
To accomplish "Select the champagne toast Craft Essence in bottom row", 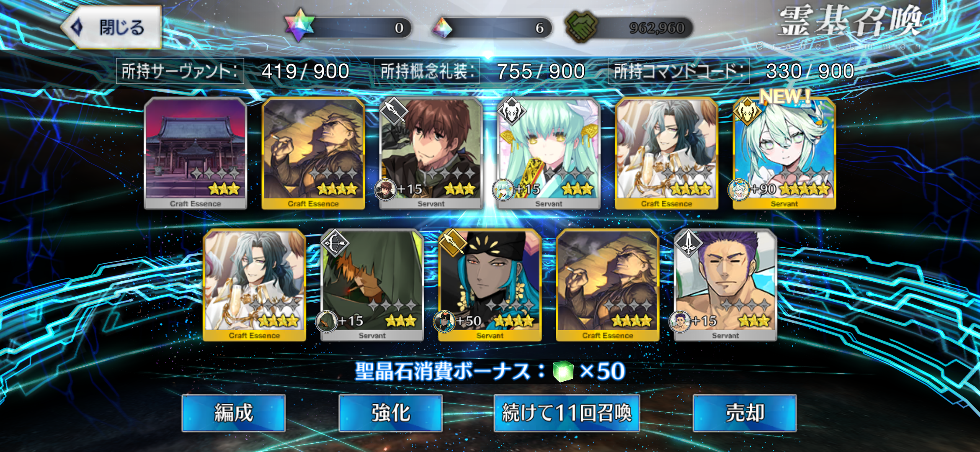I will pos(254,285).
